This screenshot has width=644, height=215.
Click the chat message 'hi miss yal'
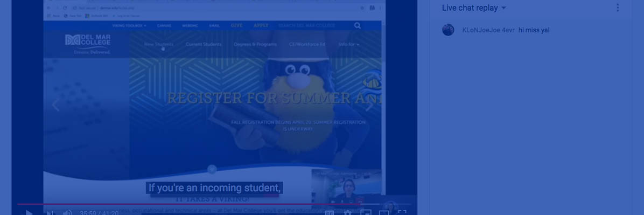point(534,30)
